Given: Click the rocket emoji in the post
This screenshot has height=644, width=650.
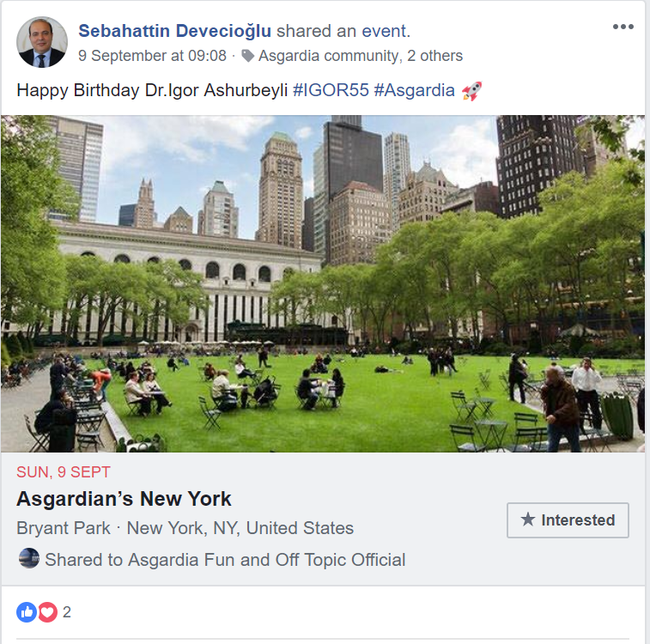Looking at the screenshot, I should click(x=471, y=91).
